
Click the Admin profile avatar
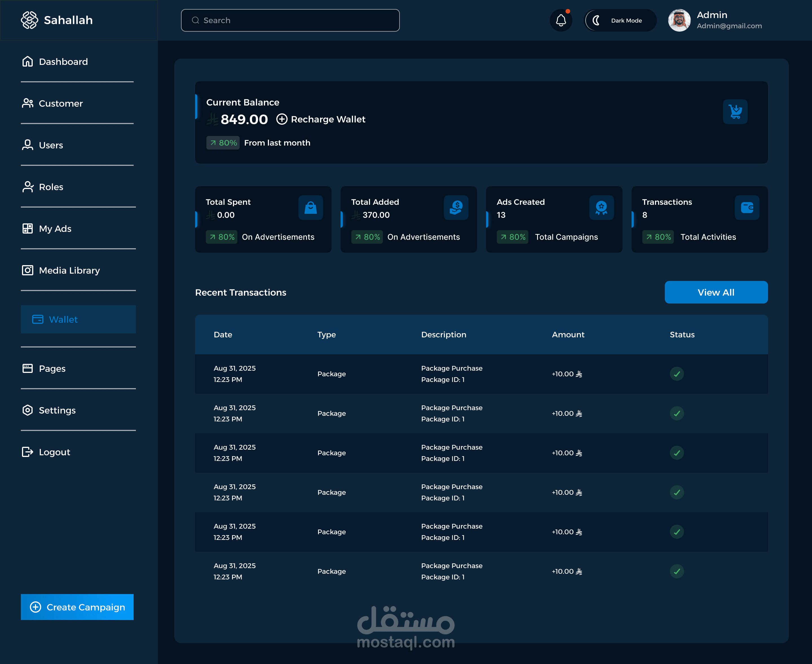coord(679,20)
